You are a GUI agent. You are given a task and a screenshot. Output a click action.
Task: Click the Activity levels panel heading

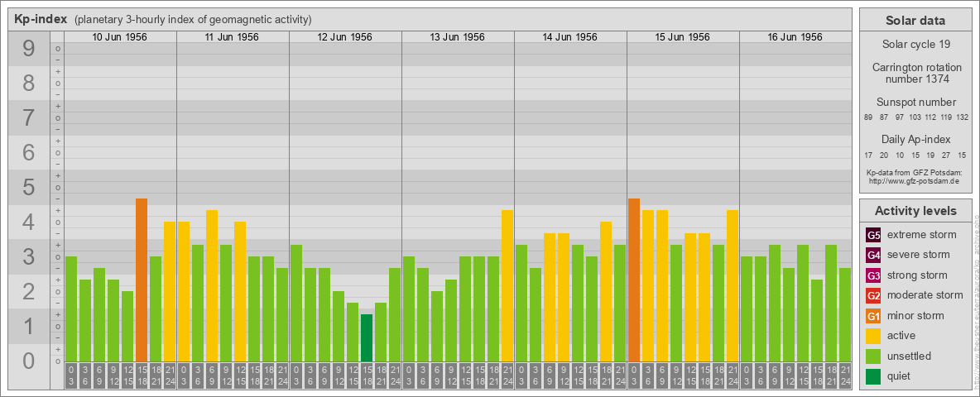pyautogui.click(x=915, y=211)
